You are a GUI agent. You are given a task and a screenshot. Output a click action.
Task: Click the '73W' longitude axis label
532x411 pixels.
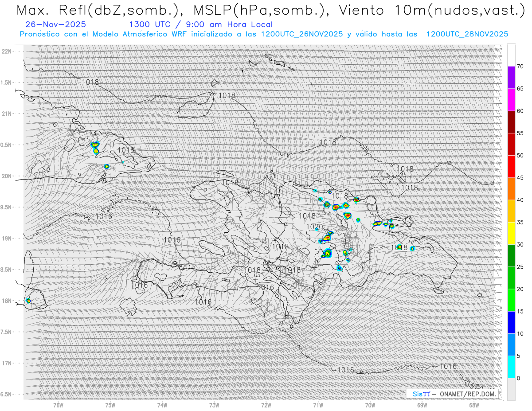point(214,405)
